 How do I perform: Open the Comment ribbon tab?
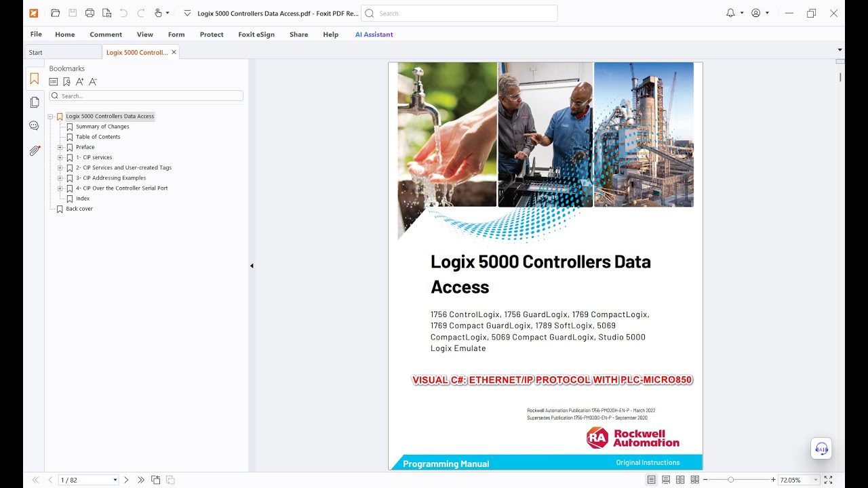(106, 35)
